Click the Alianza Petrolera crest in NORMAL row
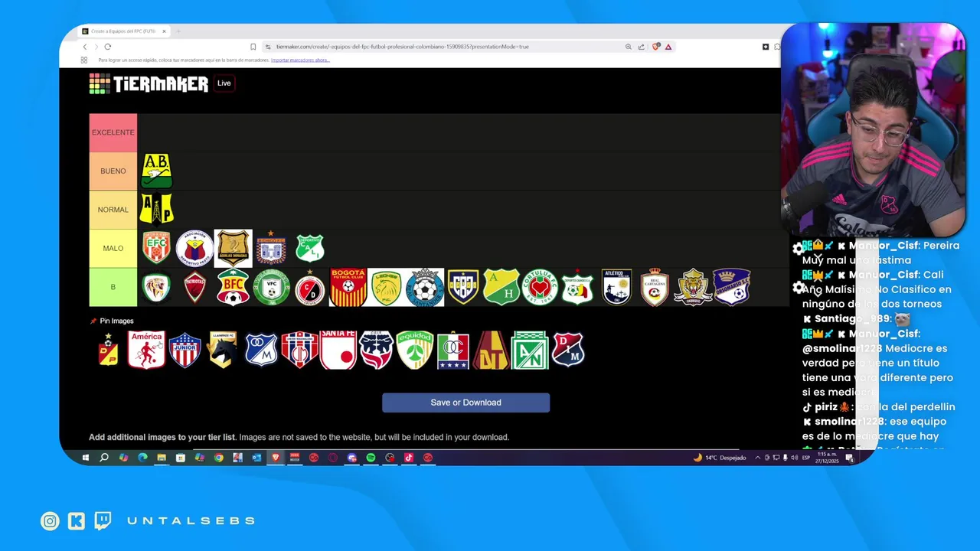The image size is (980, 551). pyautogui.click(x=156, y=209)
